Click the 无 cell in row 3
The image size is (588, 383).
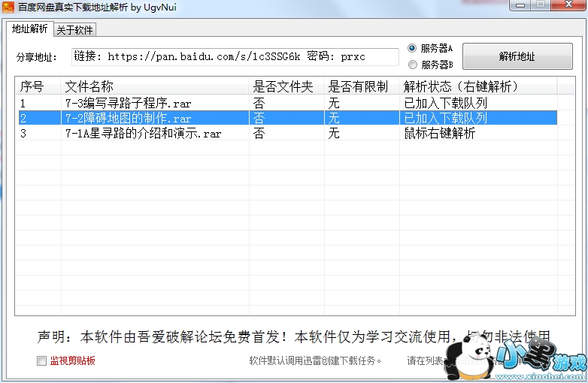pos(334,133)
